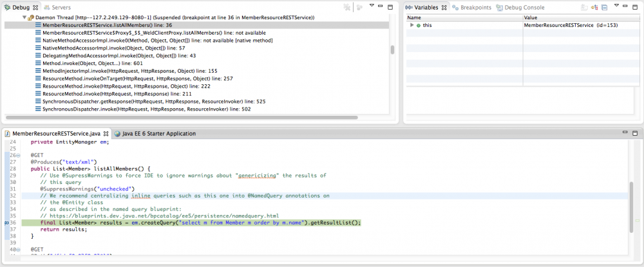This screenshot has height=267, width=644.
Task: Click the Show Type Names icon in Variables
Action: [x=584, y=8]
